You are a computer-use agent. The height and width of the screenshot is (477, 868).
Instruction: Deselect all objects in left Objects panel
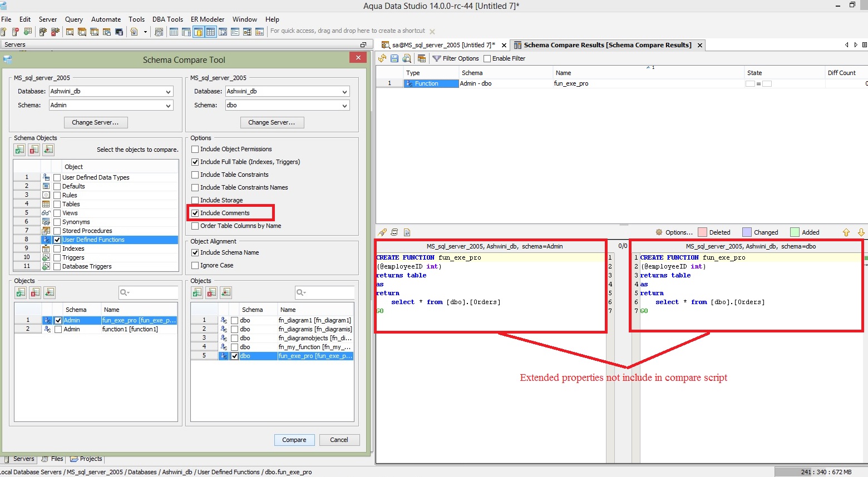pyautogui.click(x=36, y=292)
